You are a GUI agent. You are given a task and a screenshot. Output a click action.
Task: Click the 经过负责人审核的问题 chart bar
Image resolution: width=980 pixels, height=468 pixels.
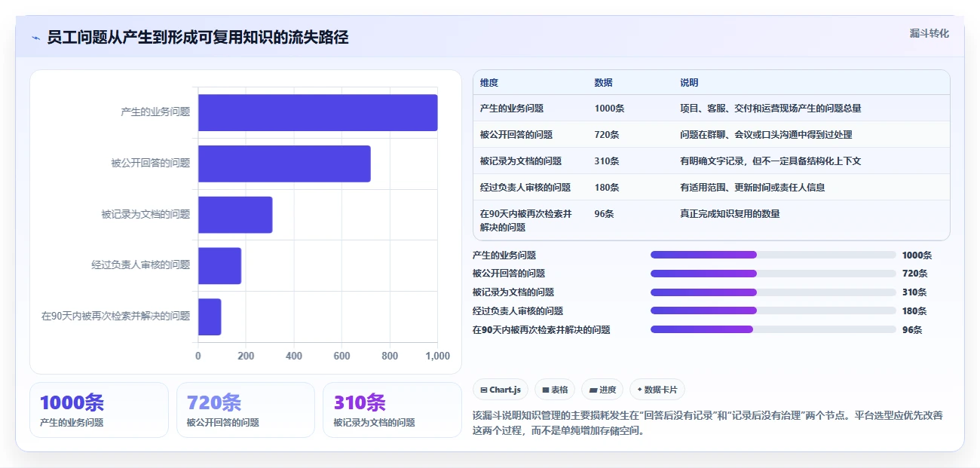[219, 265]
